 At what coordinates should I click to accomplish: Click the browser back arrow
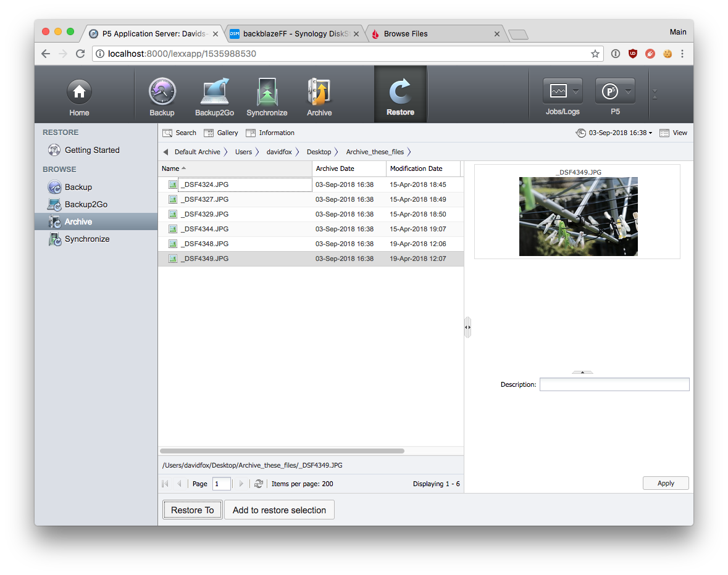pos(46,54)
